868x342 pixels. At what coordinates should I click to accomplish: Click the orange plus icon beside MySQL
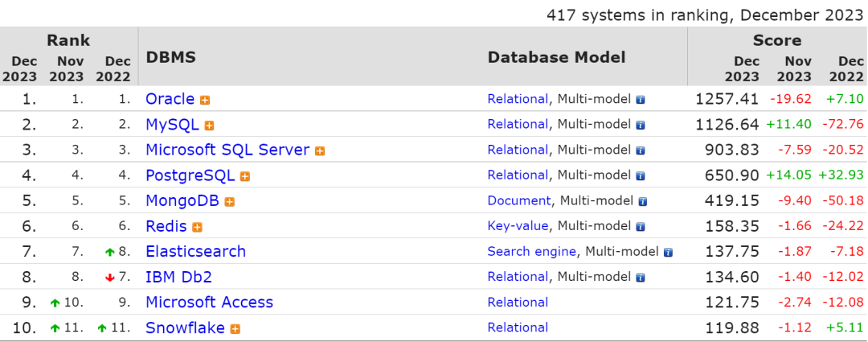[x=209, y=126]
